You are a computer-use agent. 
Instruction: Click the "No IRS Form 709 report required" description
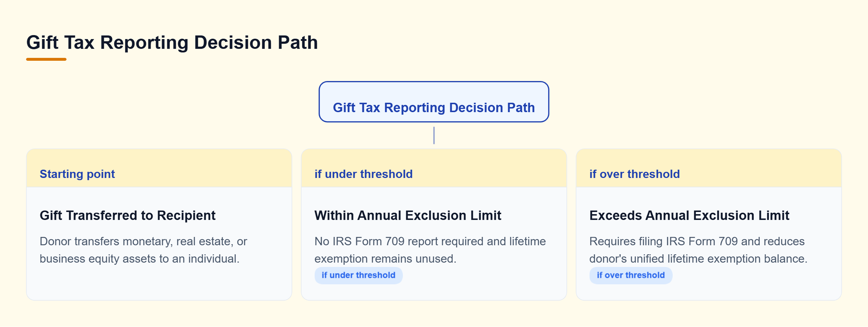[x=430, y=250]
